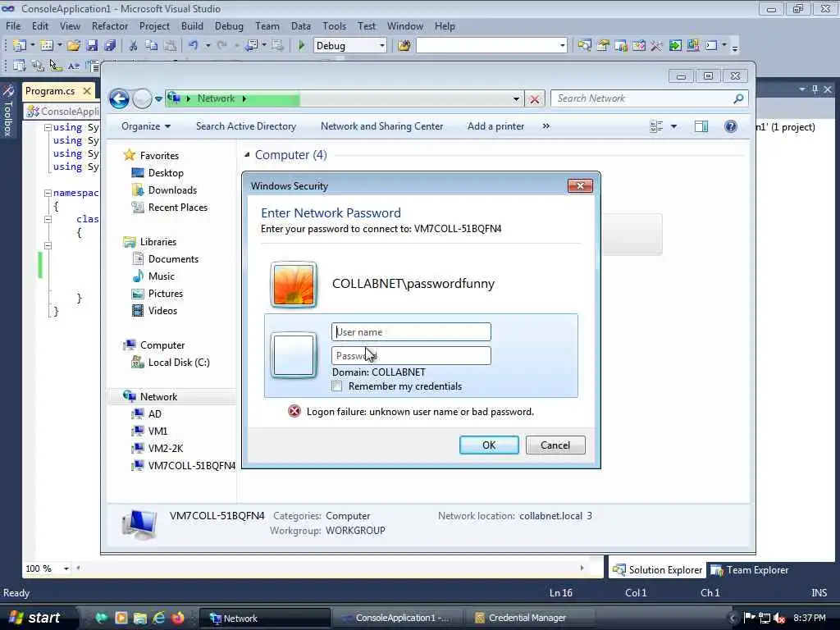Click Add a printer
Viewport: 840px width, 630px height.
click(495, 126)
